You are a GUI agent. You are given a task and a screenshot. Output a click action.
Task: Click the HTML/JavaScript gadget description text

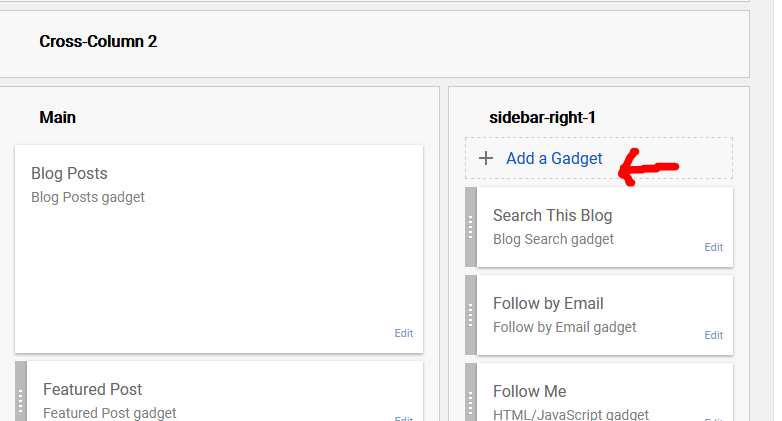pyautogui.click(x=570, y=414)
